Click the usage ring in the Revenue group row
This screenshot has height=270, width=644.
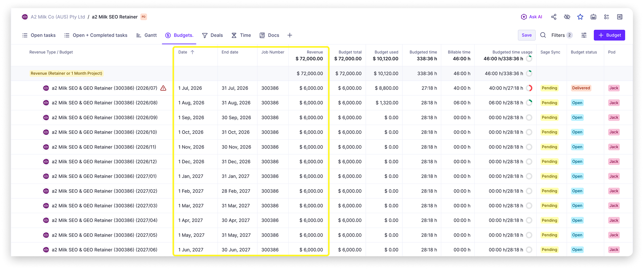tap(529, 73)
